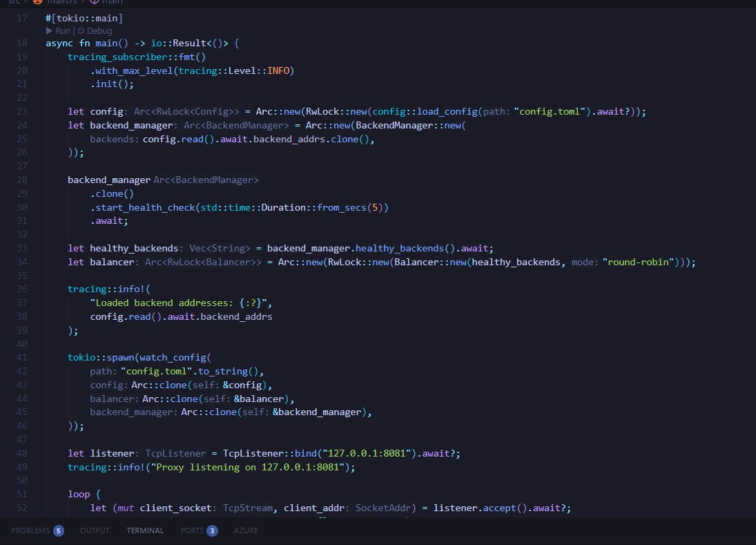Viewport: 756px width, 545px height.
Task: Click the tracing_subscriber identifier
Action: pos(117,57)
